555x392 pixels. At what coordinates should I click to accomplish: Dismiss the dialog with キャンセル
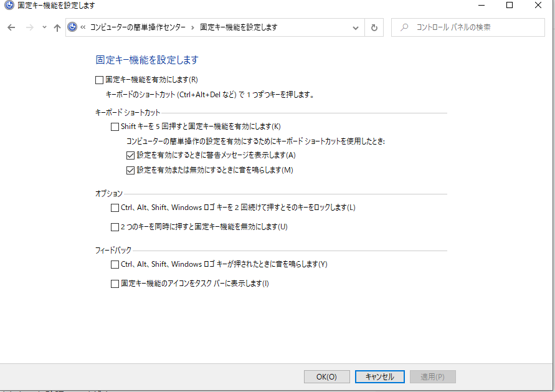tap(379, 376)
